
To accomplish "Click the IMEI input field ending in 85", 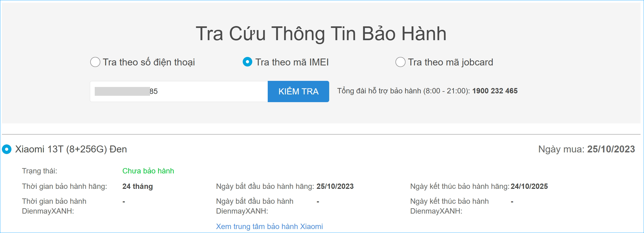I will pos(179,91).
